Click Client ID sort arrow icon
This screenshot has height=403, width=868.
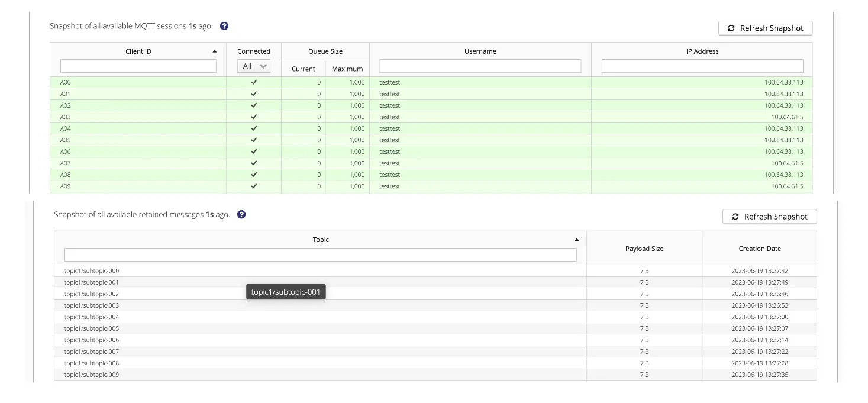214,51
